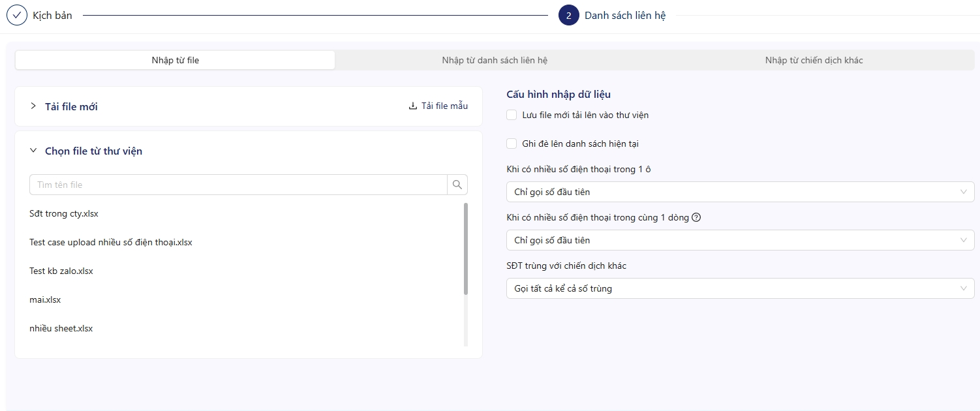Click the Cấu hình nhập dữ liệu heading
The width and height of the screenshot is (980, 411).
(559, 95)
